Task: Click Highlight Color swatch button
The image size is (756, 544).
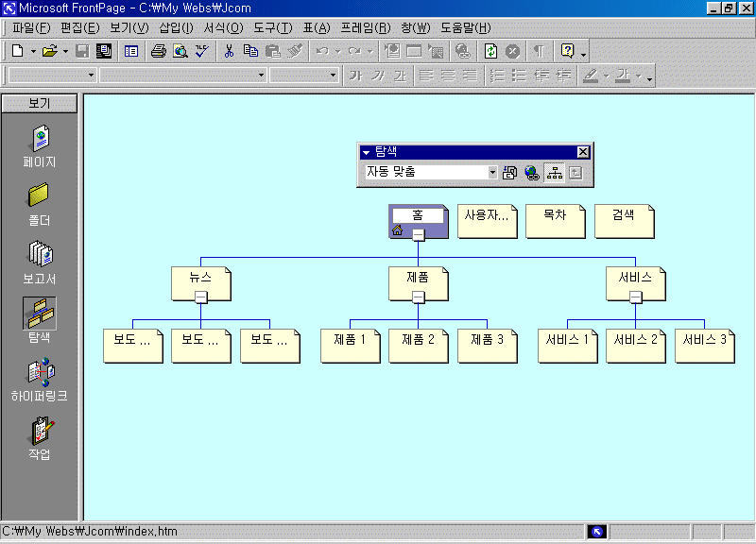Action: coord(591,76)
